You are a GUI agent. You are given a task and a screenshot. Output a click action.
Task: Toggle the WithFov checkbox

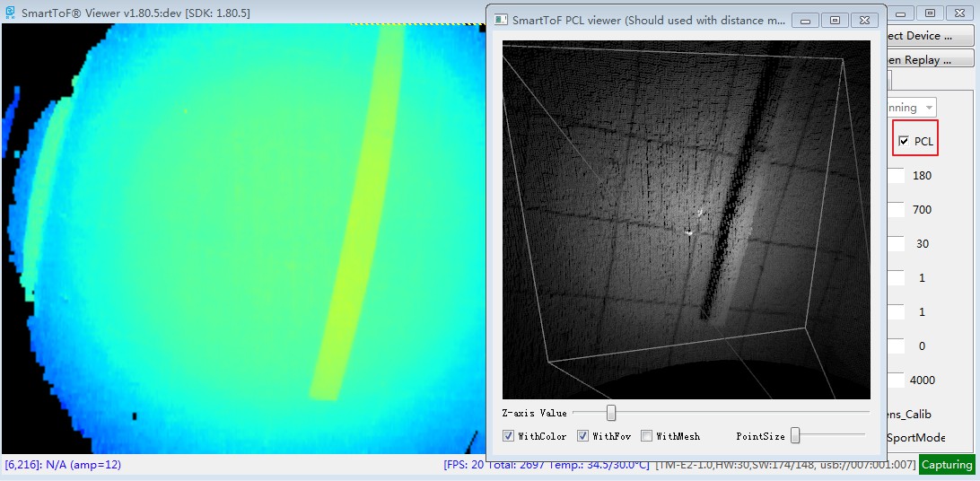[582, 436]
